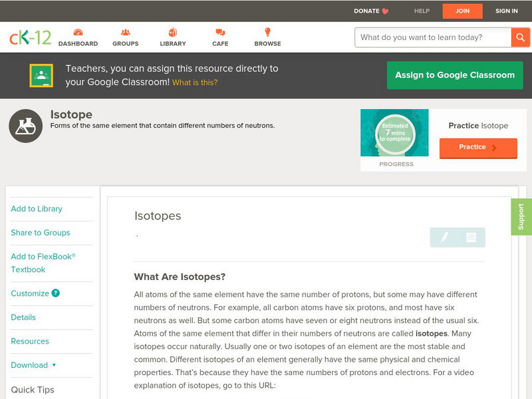Open the Browse lightbulb icon

268,32
